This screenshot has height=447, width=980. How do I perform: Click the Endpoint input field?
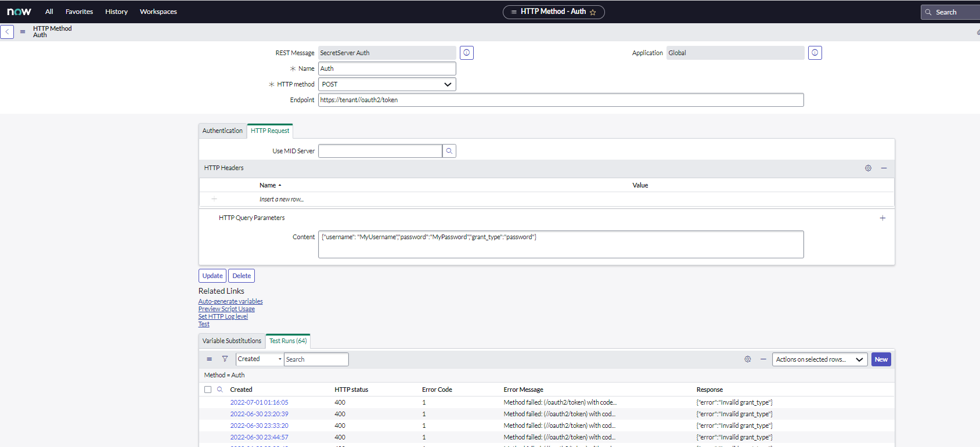point(561,100)
